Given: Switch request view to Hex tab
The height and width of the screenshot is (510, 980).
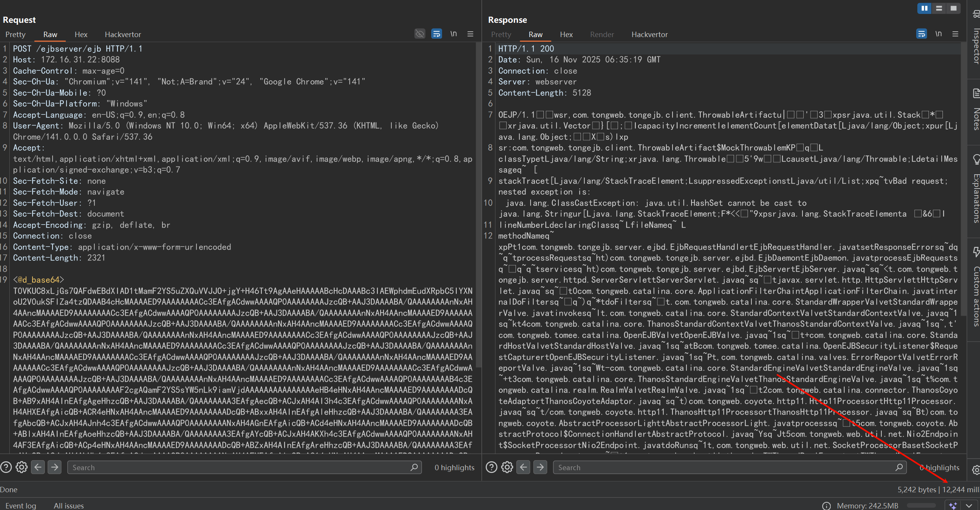Looking at the screenshot, I should pos(81,34).
